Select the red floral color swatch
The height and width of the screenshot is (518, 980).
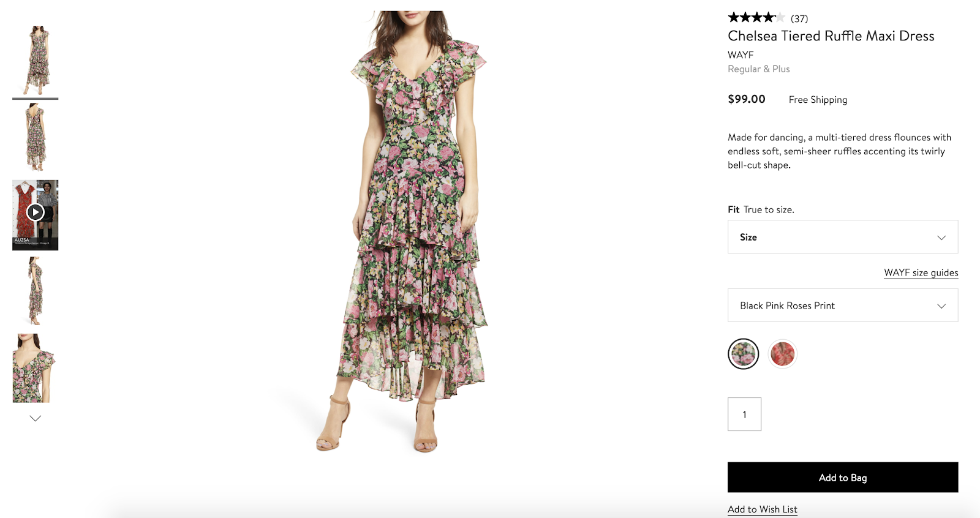click(782, 353)
